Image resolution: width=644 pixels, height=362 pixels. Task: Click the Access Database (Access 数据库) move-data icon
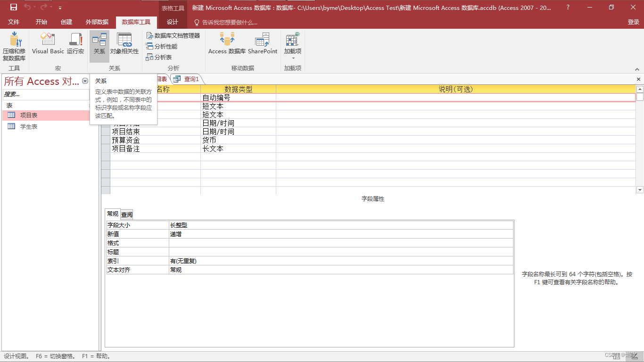[x=227, y=43]
